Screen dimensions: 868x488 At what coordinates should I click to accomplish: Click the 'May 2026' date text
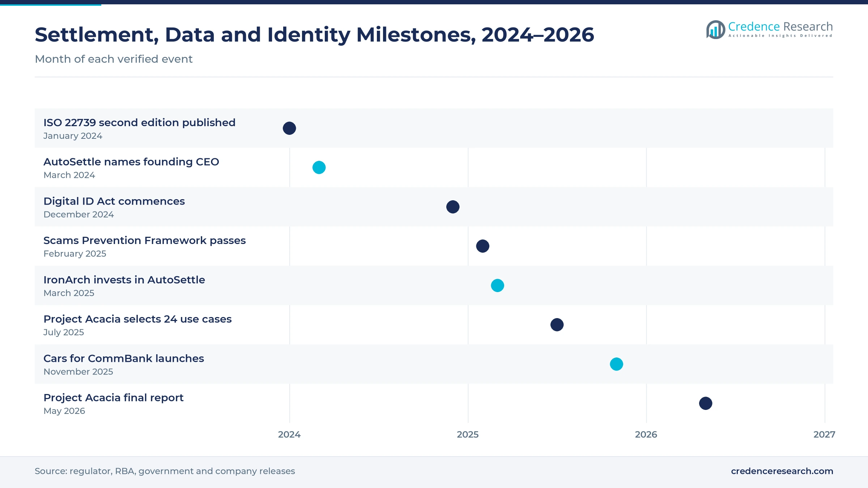point(64,411)
